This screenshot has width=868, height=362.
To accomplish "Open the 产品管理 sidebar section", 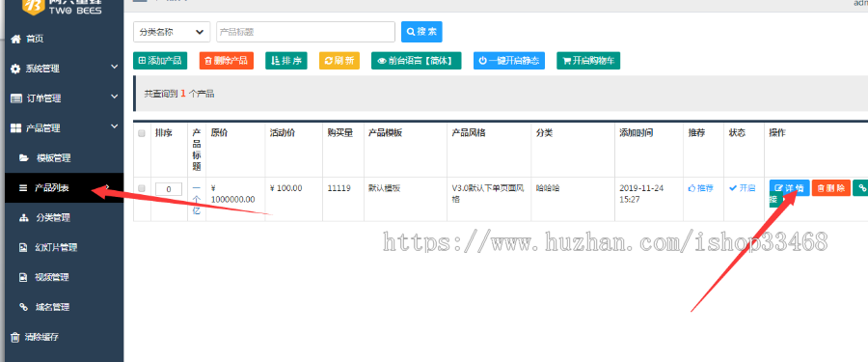I will click(35, 128).
